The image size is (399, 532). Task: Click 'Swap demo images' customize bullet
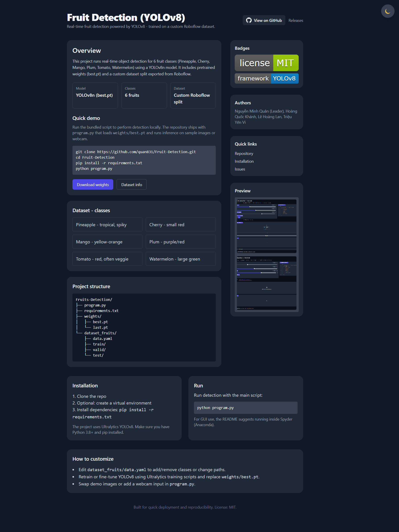tap(137, 484)
